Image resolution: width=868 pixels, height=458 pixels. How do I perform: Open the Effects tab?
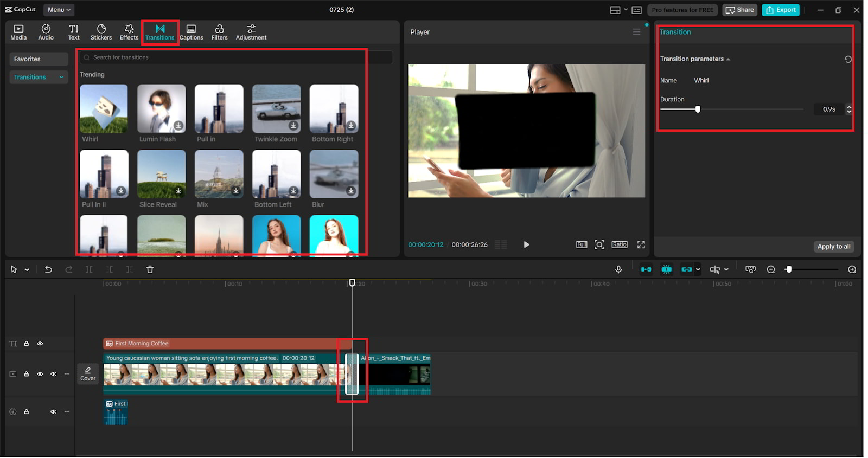(129, 33)
